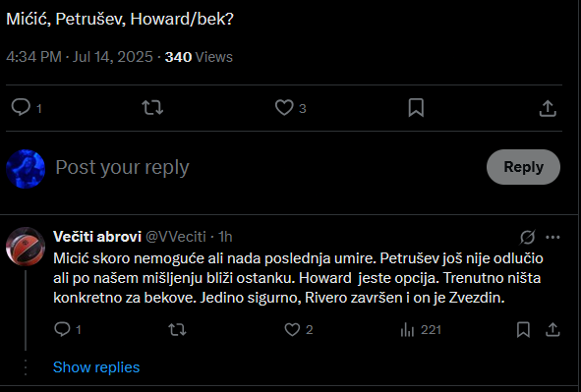
Task: Open the Večiti abrovi display name link
Action: [97, 237]
